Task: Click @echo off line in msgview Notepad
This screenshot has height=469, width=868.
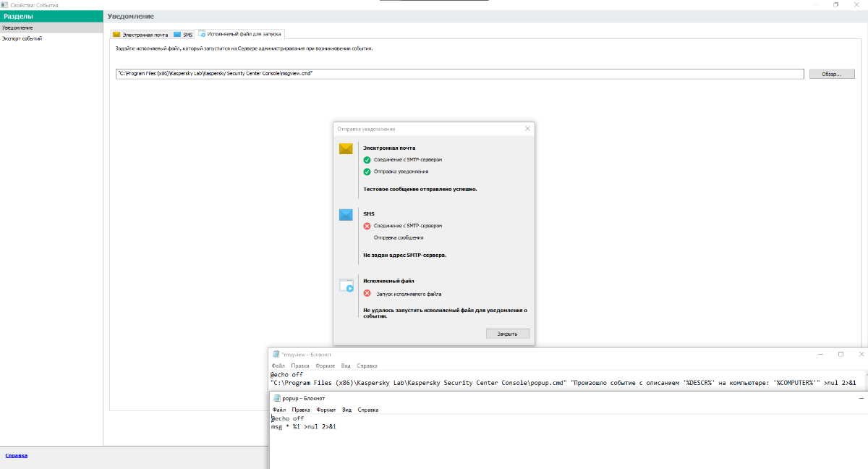Action: point(286,375)
